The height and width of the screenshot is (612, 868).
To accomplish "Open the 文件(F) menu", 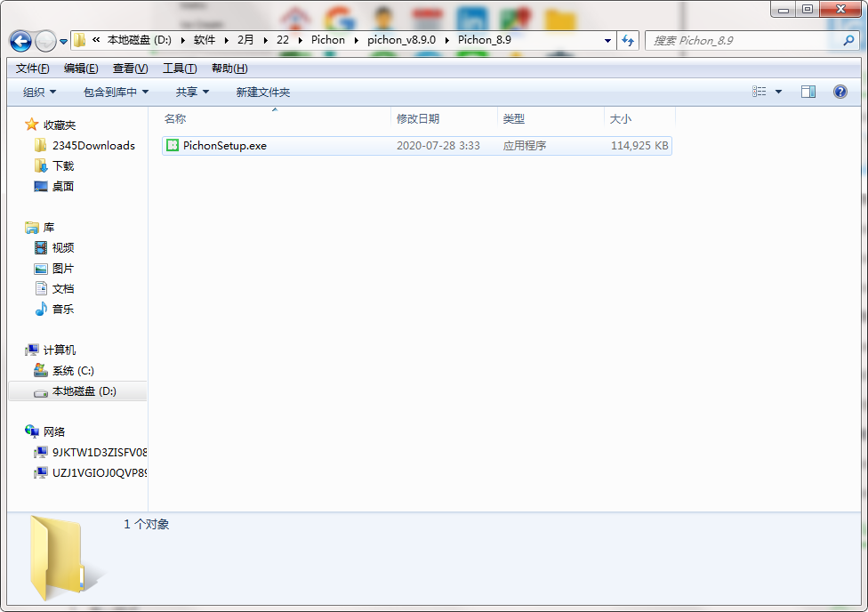I will [33, 68].
